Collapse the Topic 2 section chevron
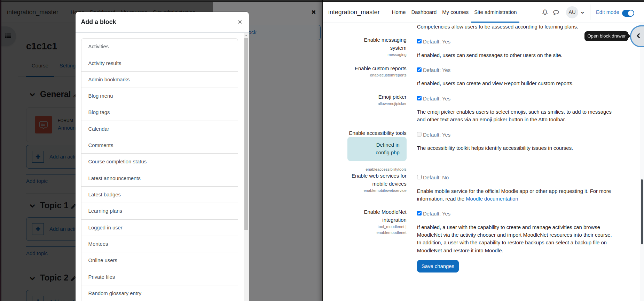The width and height of the screenshot is (644, 301). click(32, 278)
